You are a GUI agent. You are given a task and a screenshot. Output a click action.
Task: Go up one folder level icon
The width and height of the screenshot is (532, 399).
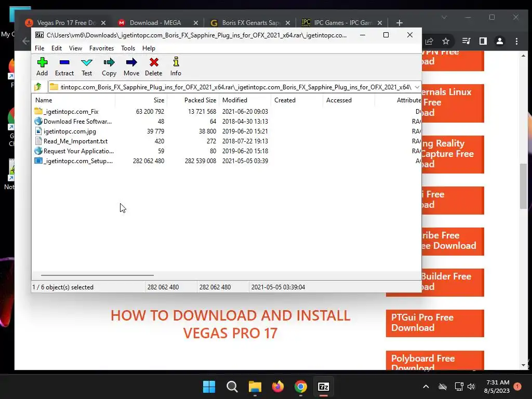(x=38, y=87)
